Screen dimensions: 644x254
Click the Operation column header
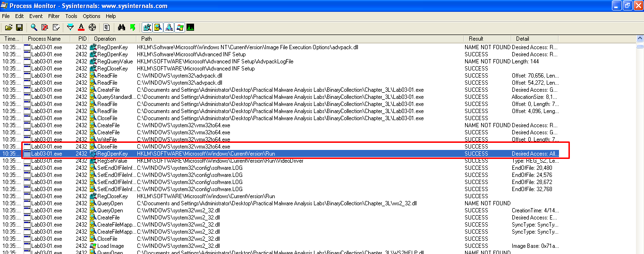click(x=113, y=39)
